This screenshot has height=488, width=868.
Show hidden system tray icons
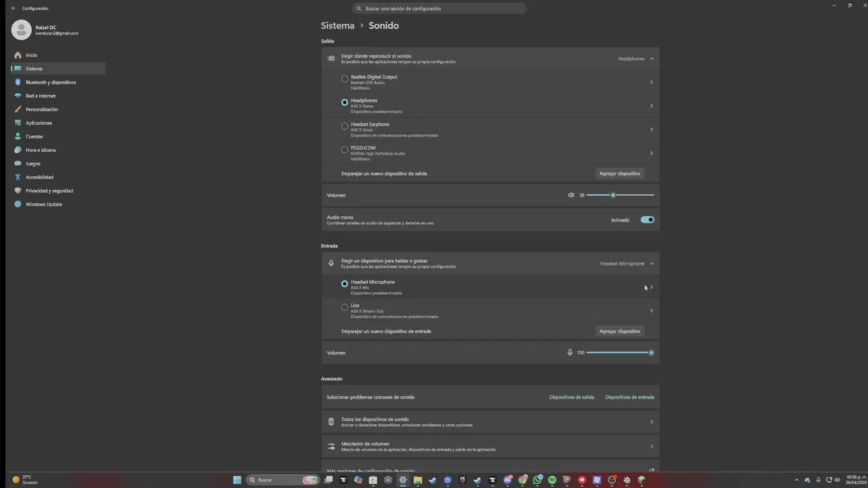click(797, 480)
